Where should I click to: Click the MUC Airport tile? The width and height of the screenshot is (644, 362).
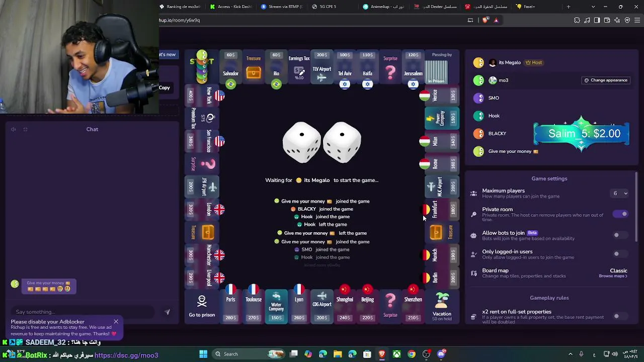(442, 187)
